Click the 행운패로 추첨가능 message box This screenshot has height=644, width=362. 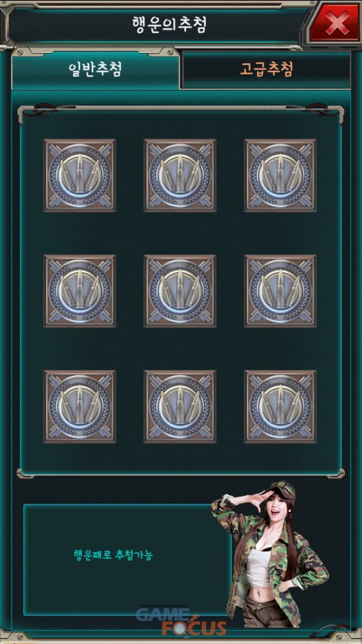click(127, 560)
